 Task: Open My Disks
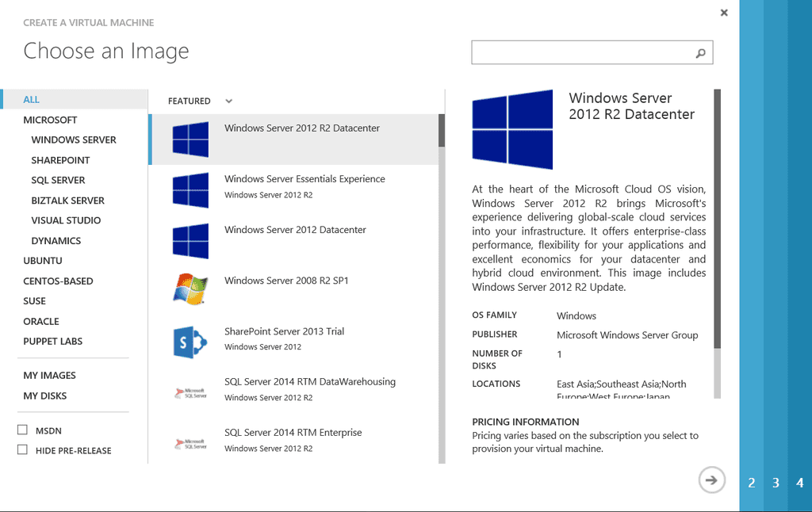coord(44,395)
